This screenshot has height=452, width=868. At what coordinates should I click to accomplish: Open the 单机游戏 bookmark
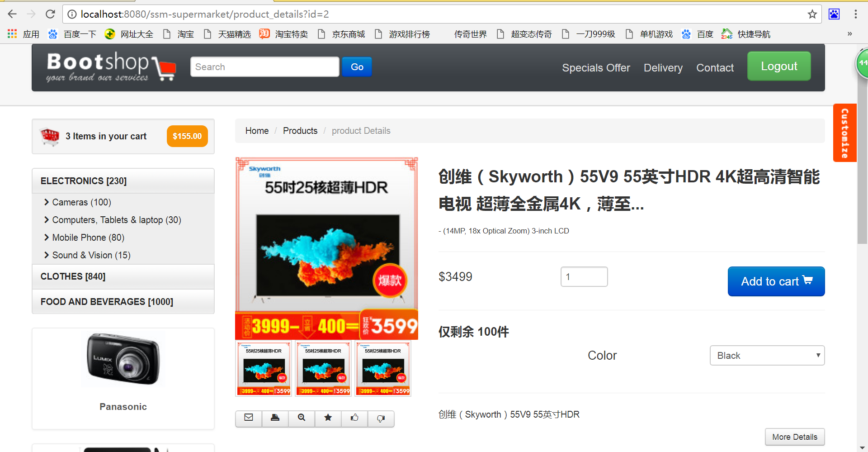point(649,34)
